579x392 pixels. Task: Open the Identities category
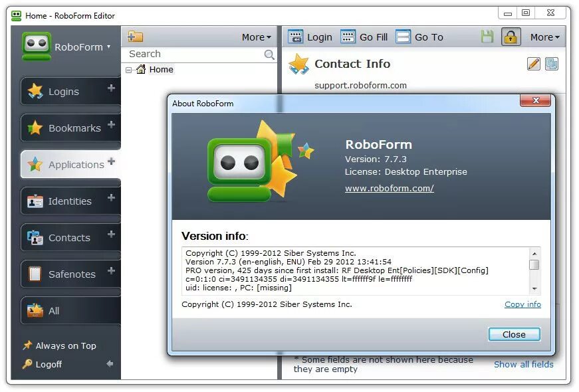pos(70,201)
